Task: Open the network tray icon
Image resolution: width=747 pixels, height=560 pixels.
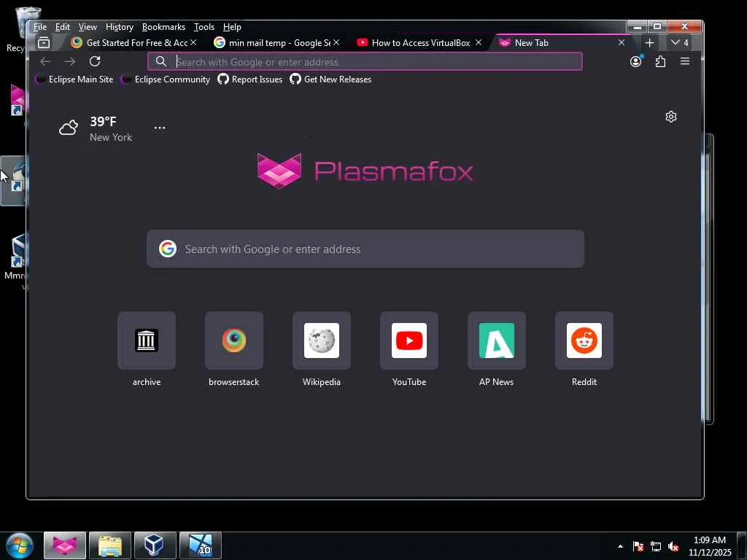Action: coord(656,546)
